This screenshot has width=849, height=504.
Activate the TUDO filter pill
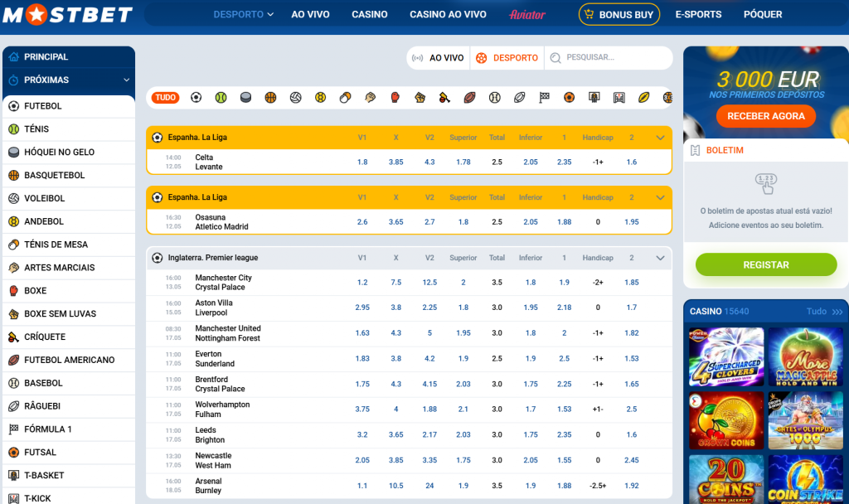166,98
